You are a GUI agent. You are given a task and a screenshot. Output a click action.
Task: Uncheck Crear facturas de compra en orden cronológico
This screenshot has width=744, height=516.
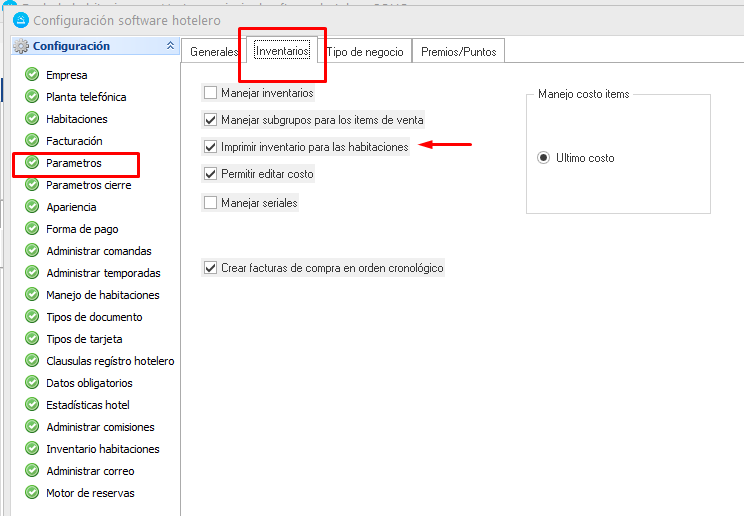[x=210, y=268]
